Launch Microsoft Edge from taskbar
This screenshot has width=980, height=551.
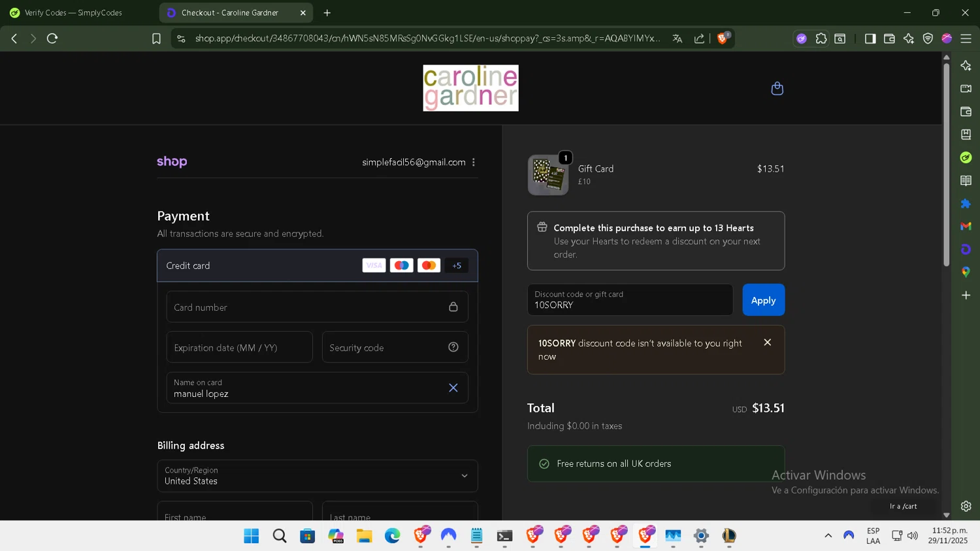tap(392, 536)
